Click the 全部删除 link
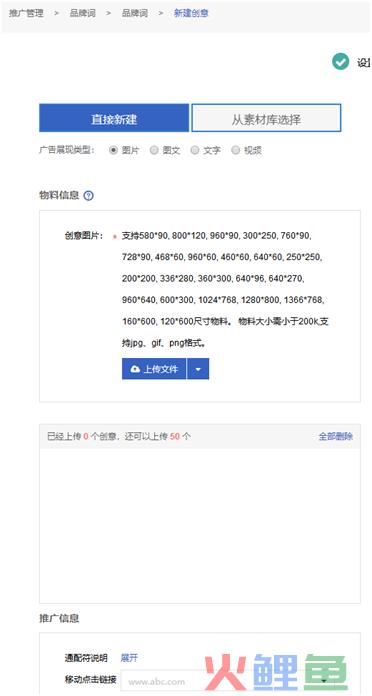The height and width of the screenshot is (696, 372). pos(336,436)
